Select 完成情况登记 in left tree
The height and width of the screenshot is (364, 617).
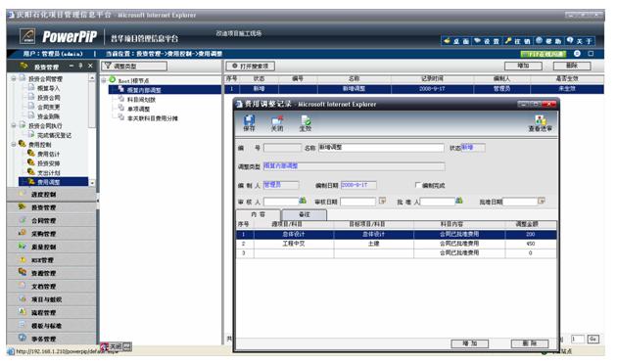[54, 135]
